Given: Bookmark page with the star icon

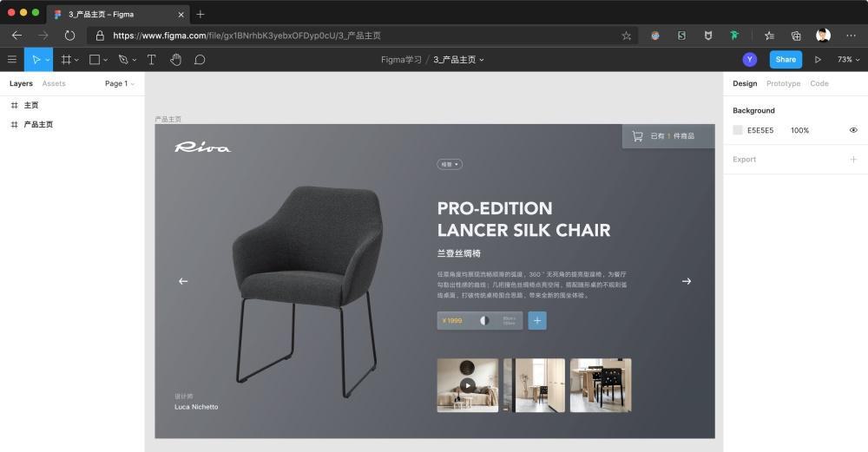Looking at the screenshot, I should coord(626,36).
